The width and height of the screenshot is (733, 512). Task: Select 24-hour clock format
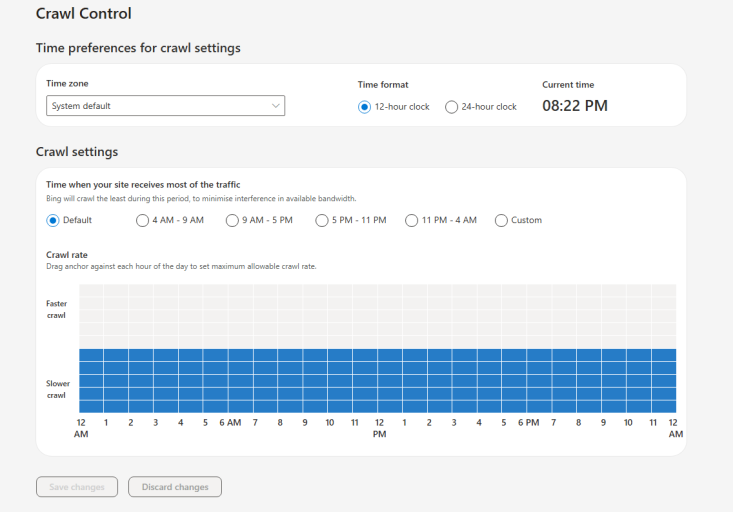(451, 107)
